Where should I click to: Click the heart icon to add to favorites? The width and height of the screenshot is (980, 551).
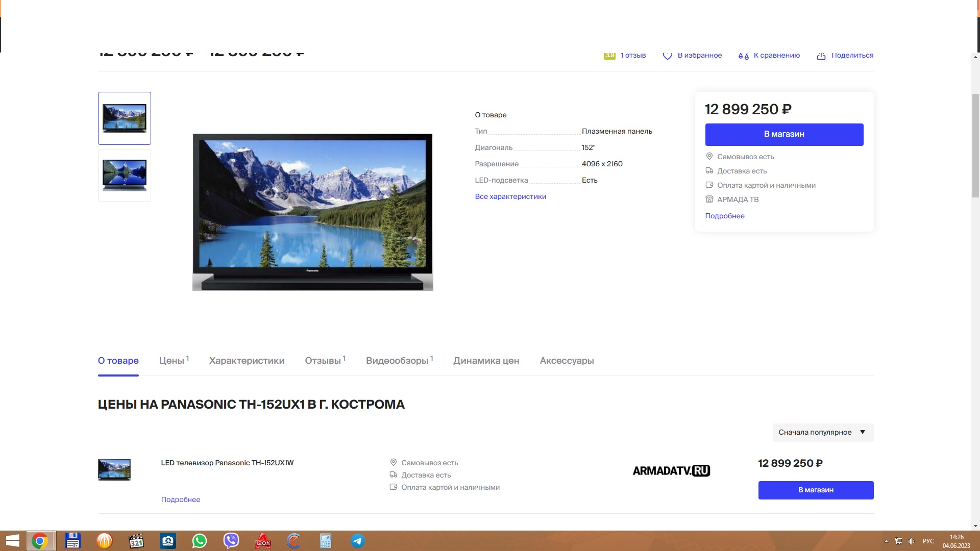(667, 56)
